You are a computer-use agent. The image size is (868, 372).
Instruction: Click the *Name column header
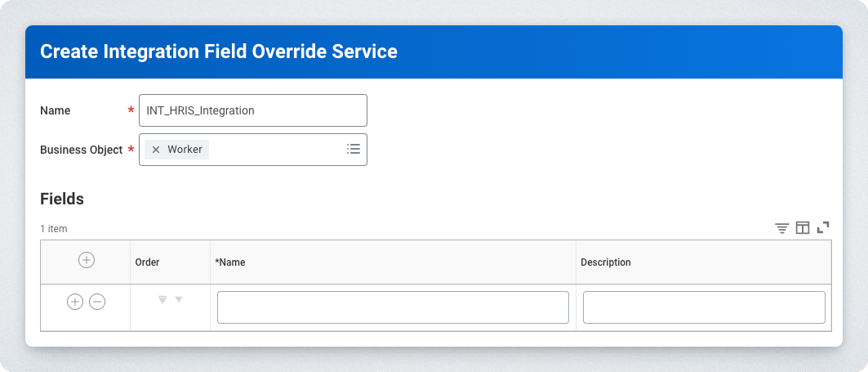tap(230, 262)
